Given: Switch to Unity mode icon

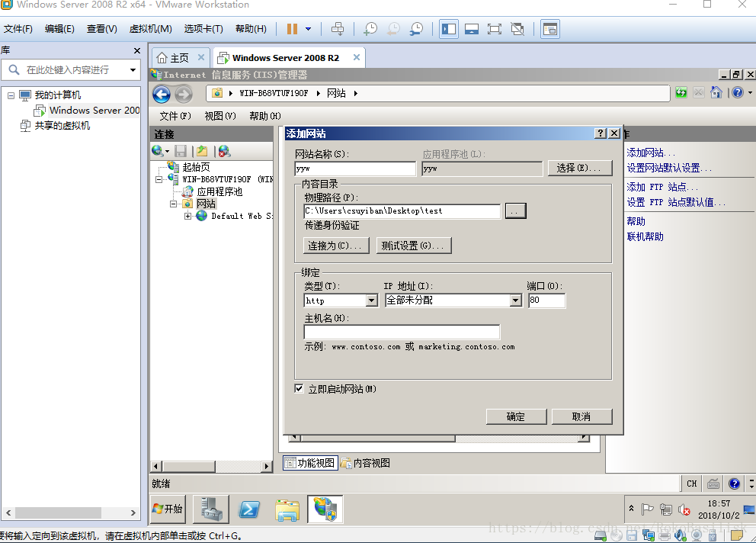Looking at the screenshot, I should pyautogui.click(x=517, y=29).
